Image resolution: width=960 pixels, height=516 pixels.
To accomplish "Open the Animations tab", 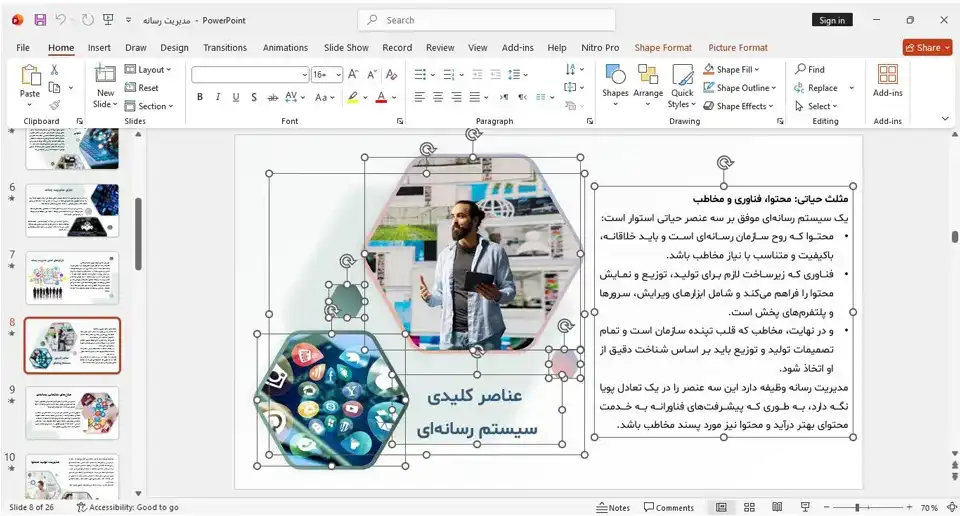I will pyautogui.click(x=285, y=48).
